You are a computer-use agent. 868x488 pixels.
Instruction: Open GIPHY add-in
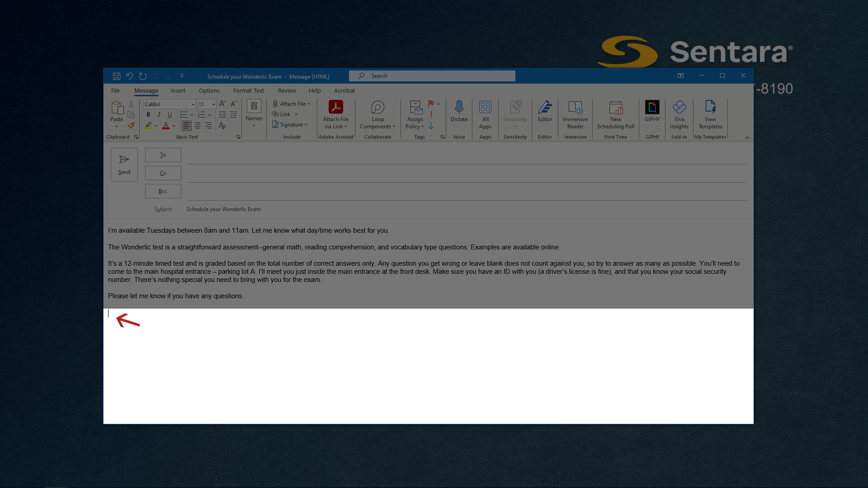tap(652, 111)
